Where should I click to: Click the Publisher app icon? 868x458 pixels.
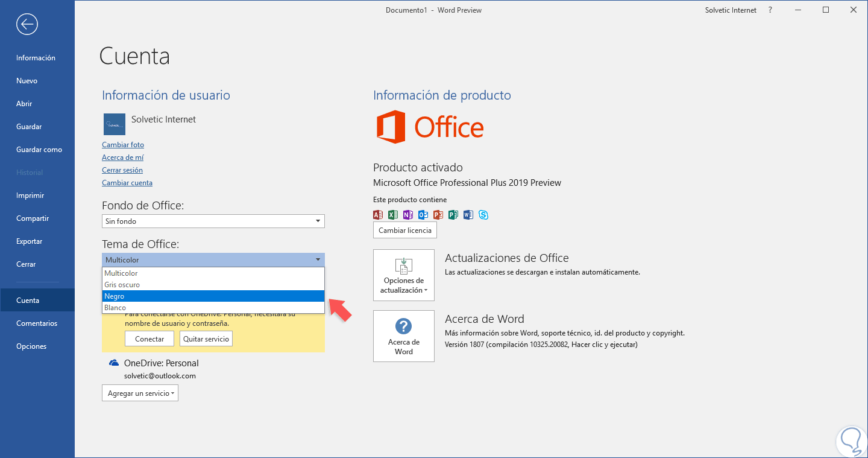453,214
